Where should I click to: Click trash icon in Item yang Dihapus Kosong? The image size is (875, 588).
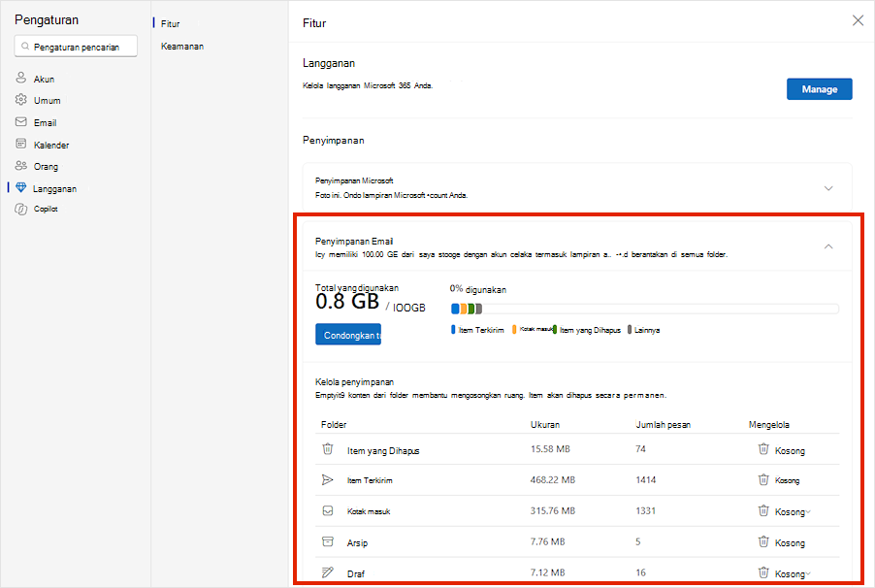763,449
